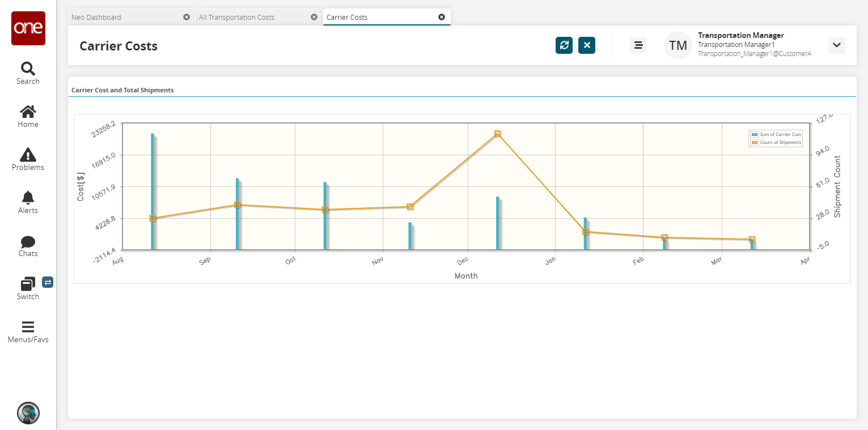The height and width of the screenshot is (430, 868).
Task: Toggle Sum of Carrier Cost legend swatch
Action: [x=755, y=134]
